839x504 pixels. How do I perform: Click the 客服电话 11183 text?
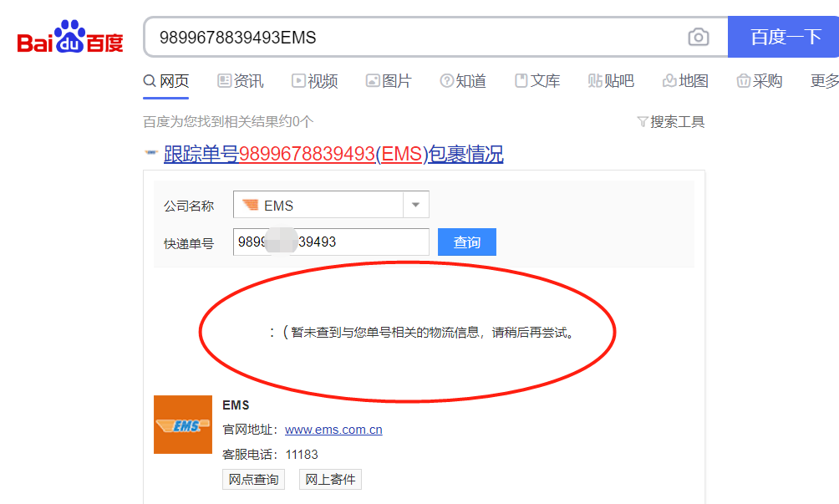click(x=270, y=455)
